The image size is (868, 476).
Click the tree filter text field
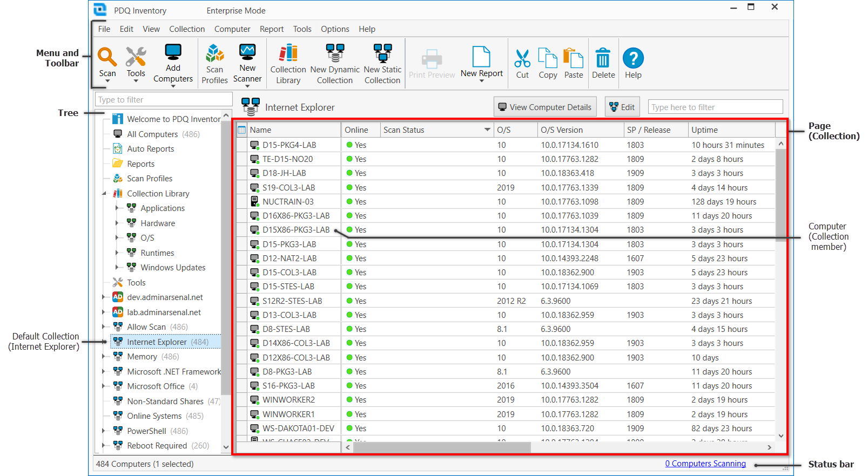pyautogui.click(x=163, y=100)
